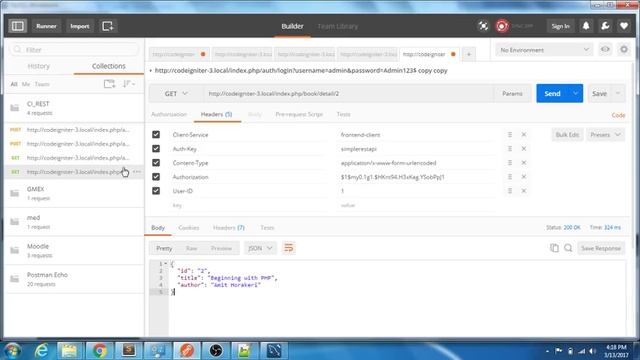Screen dimensions: 640x360
Task: Open the Pre-request Script tab
Action: [299, 115]
